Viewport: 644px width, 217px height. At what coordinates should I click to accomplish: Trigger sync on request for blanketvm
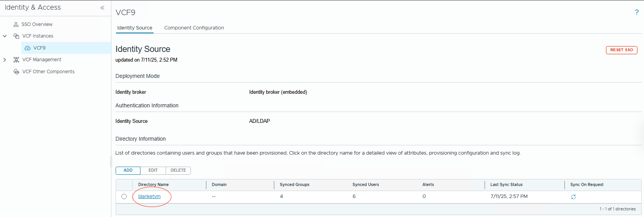point(573,197)
